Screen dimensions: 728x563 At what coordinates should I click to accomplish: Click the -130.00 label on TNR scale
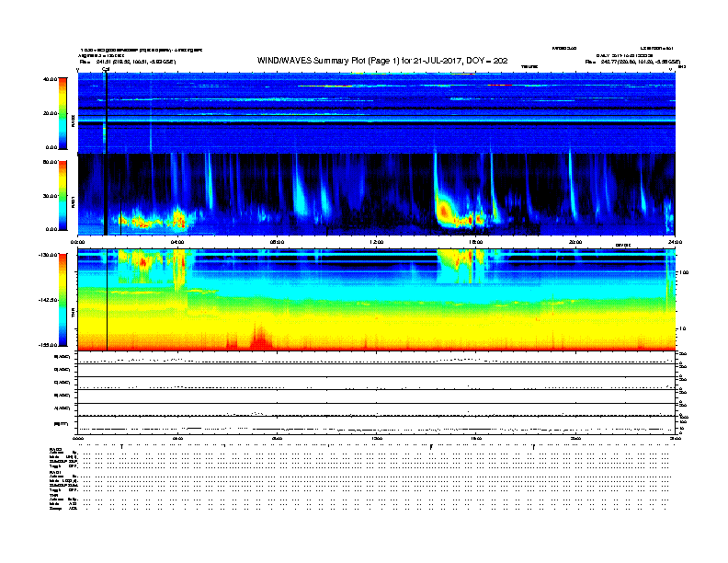coord(49,255)
